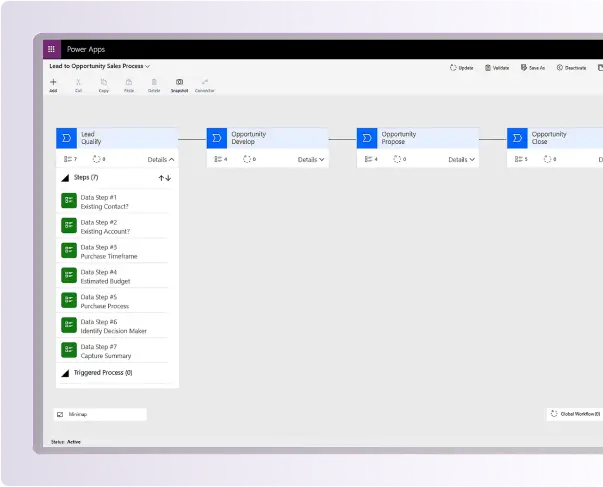Screen dimensions: 603x487
Task: Click the Opportunity Develop stage title
Action: (248, 138)
